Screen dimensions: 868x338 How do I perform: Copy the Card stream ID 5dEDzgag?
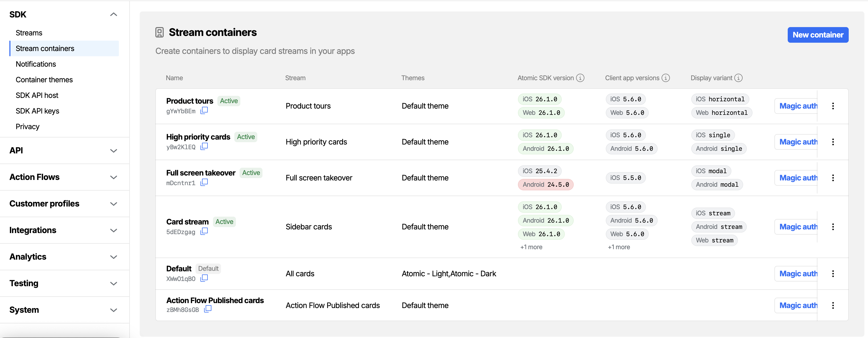click(204, 231)
